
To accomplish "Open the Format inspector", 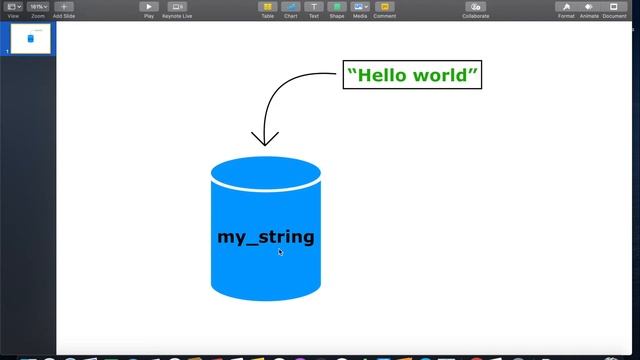I will point(566,7).
